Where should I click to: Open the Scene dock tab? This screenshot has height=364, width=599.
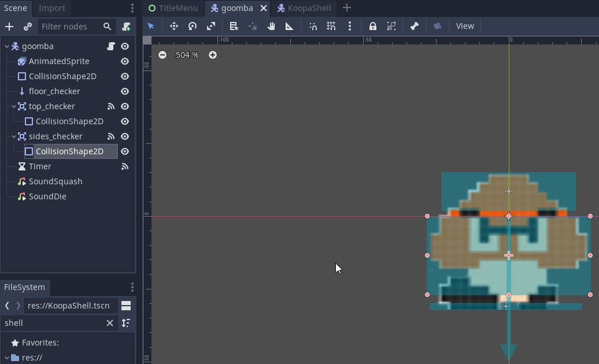pos(16,8)
